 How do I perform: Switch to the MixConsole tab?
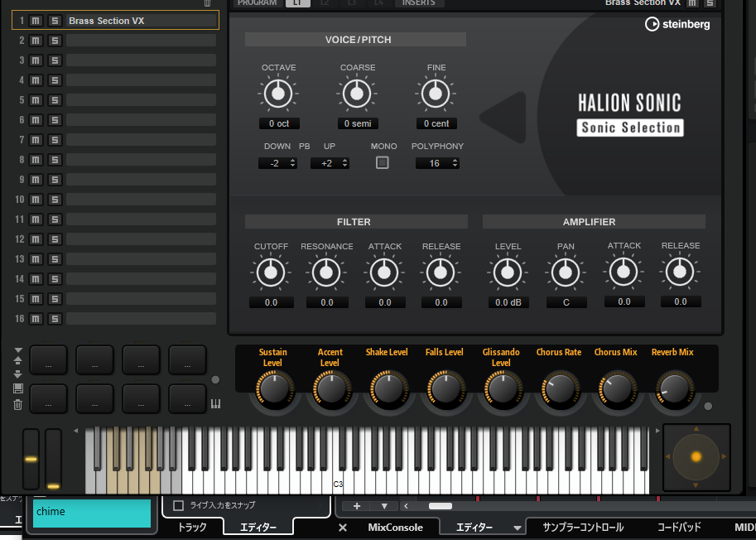tap(395, 528)
